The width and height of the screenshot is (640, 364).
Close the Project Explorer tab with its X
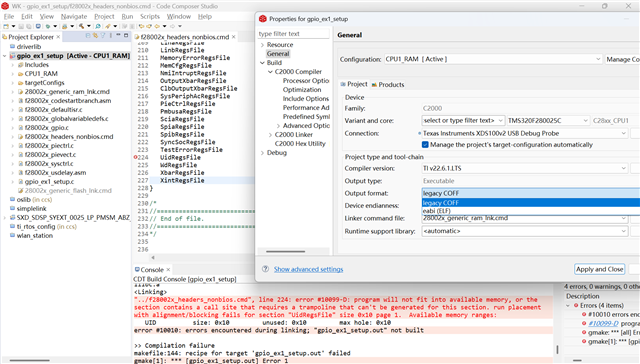click(58, 37)
